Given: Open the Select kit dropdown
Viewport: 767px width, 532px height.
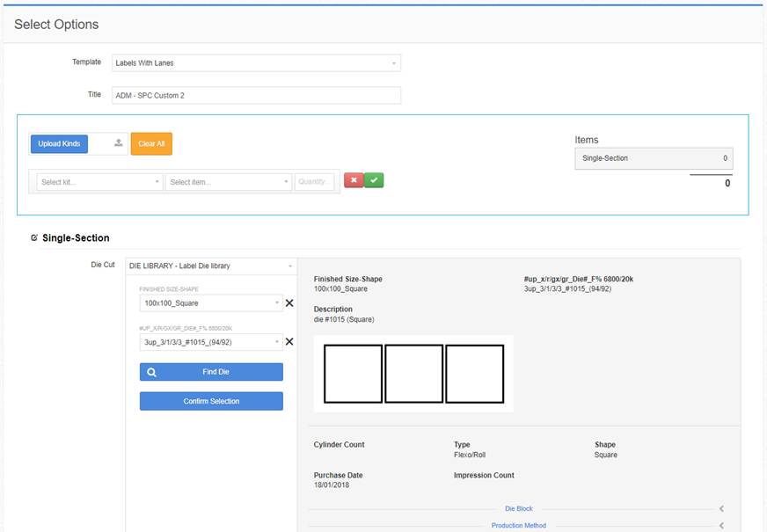Looking at the screenshot, I should coord(99,182).
